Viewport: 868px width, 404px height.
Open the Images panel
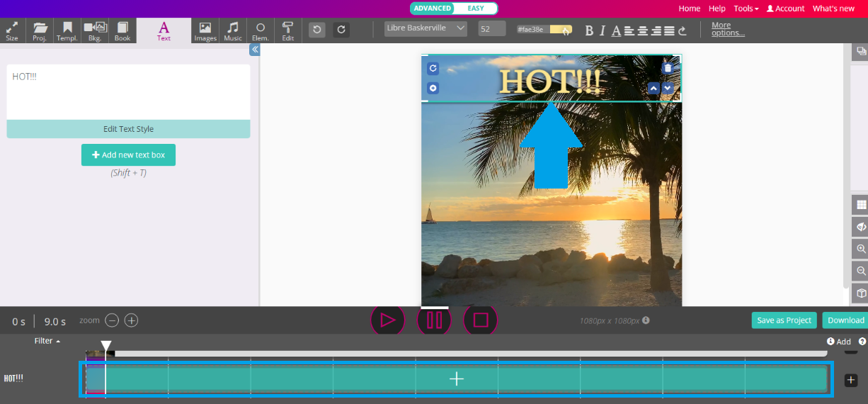click(x=205, y=31)
